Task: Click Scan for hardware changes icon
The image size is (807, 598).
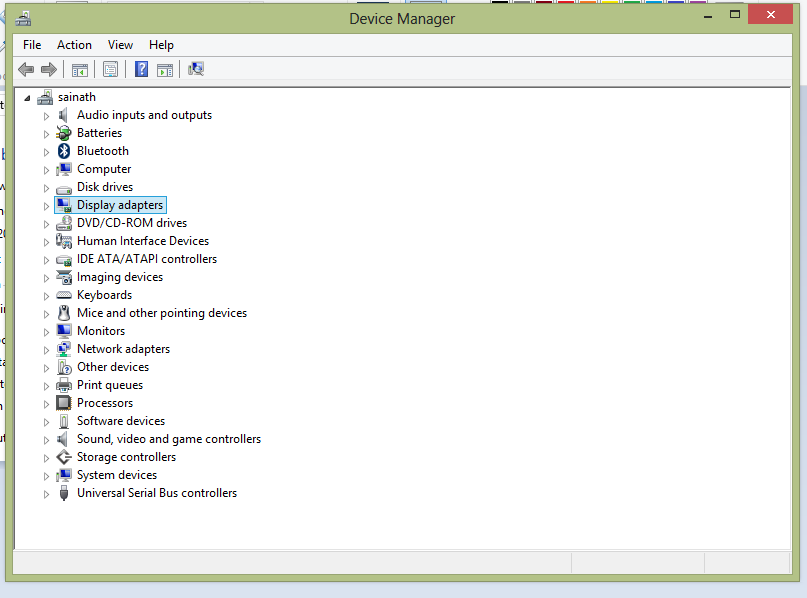Action: pyautogui.click(x=196, y=69)
